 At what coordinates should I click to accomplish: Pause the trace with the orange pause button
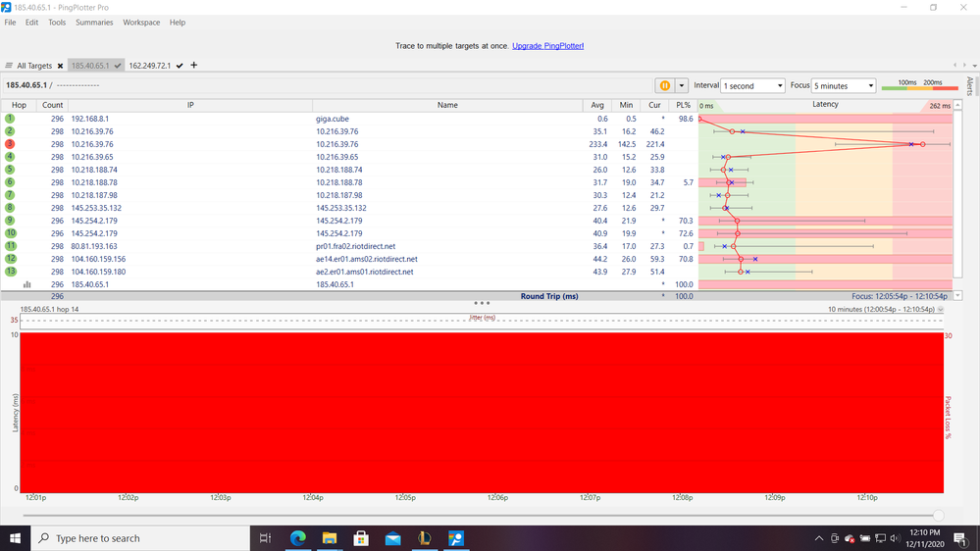click(x=664, y=85)
